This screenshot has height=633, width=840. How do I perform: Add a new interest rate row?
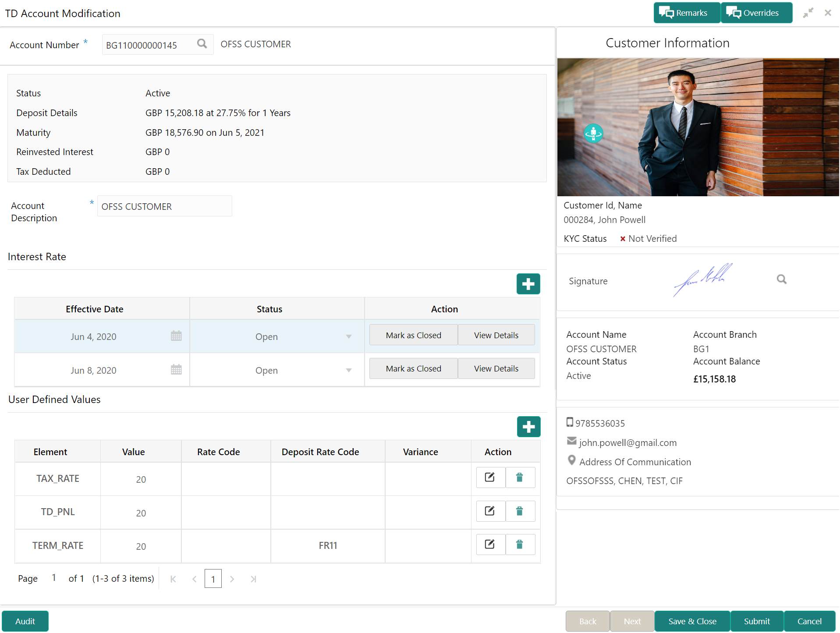[x=528, y=284]
